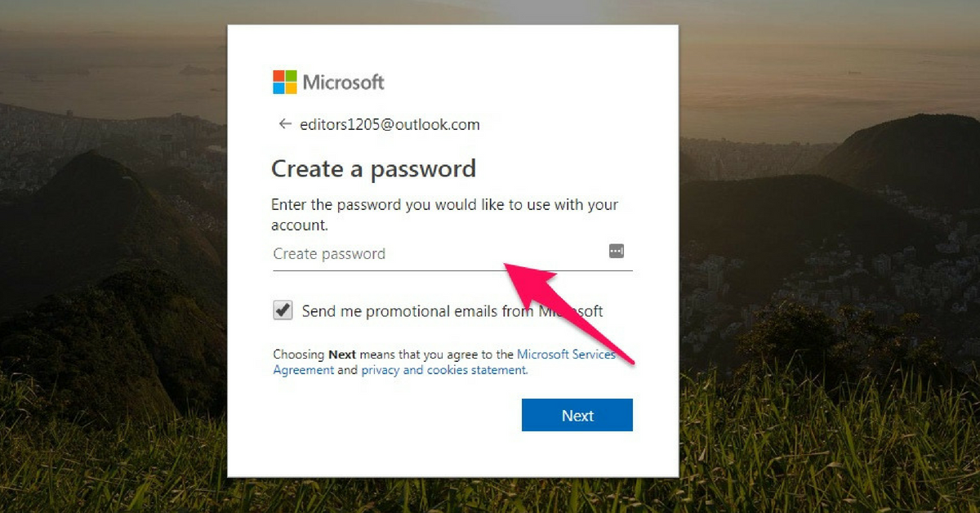Focus the Create password field
This screenshot has width=980, height=513.
click(x=452, y=254)
